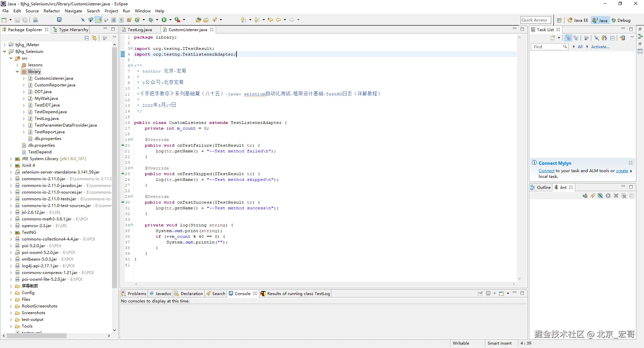Viewport: 644px width, 348px height.
Task: Click Open Perspective icon beside Quick Access
Action: point(559,20)
